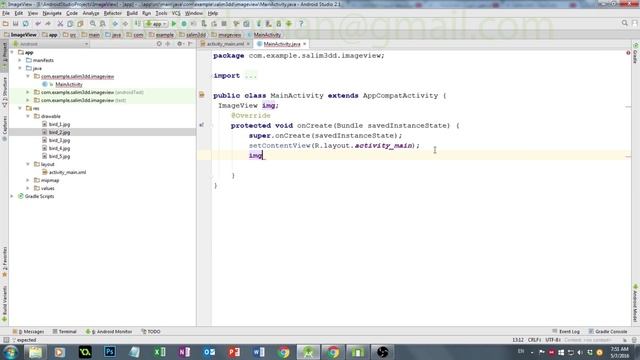Open Android Monitor tool window
The height and width of the screenshot is (360, 640).
pyautogui.click(x=109, y=331)
